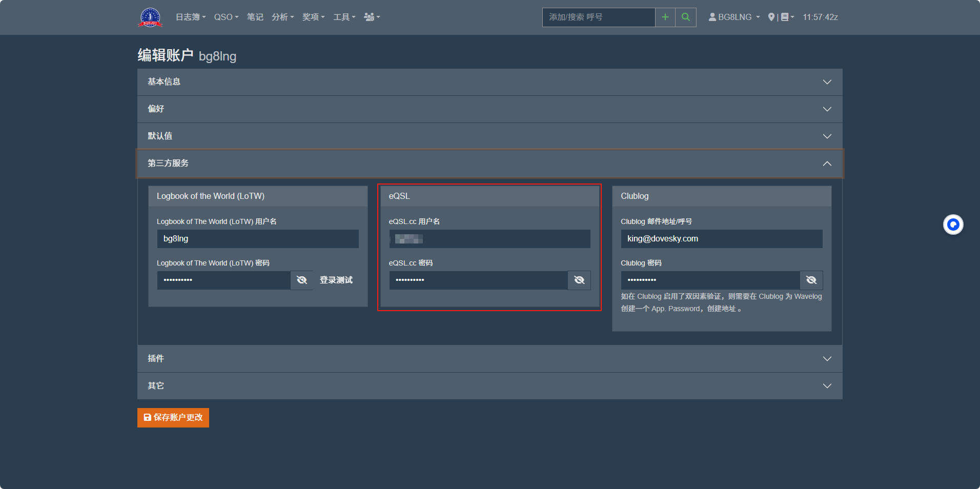Click the Clublog App. Password hint text

721,302
